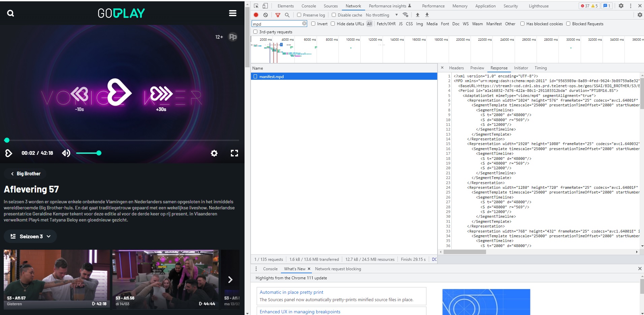644x315 pixels.
Task: Toggle device toolbar emulation icon
Action: click(265, 6)
